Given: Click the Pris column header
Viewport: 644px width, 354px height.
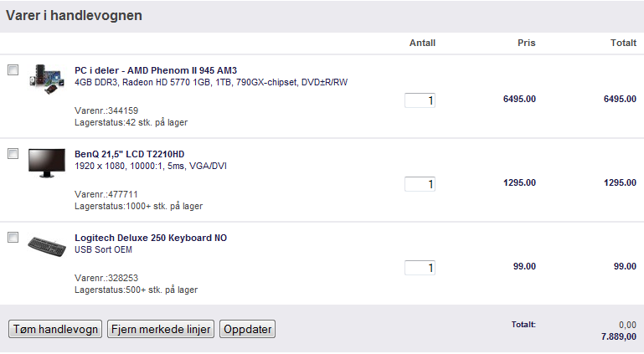Looking at the screenshot, I should point(527,43).
